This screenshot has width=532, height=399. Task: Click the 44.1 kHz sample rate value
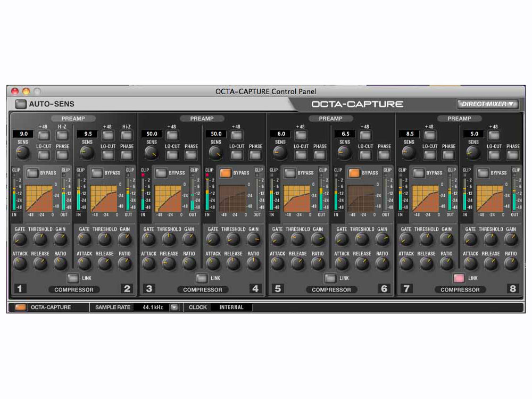152,307
